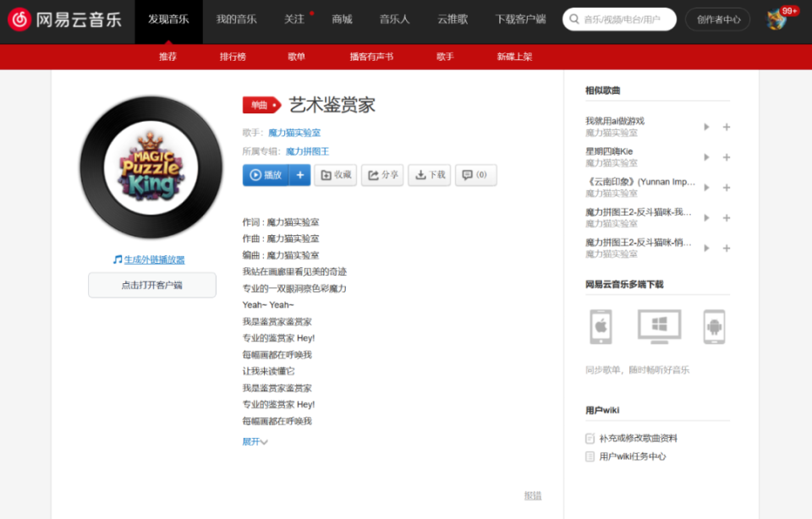Play similar song 我就用ai做游戏
Image resolution: width=812 pixels, height=519 pixels.
tap(706, 127)
